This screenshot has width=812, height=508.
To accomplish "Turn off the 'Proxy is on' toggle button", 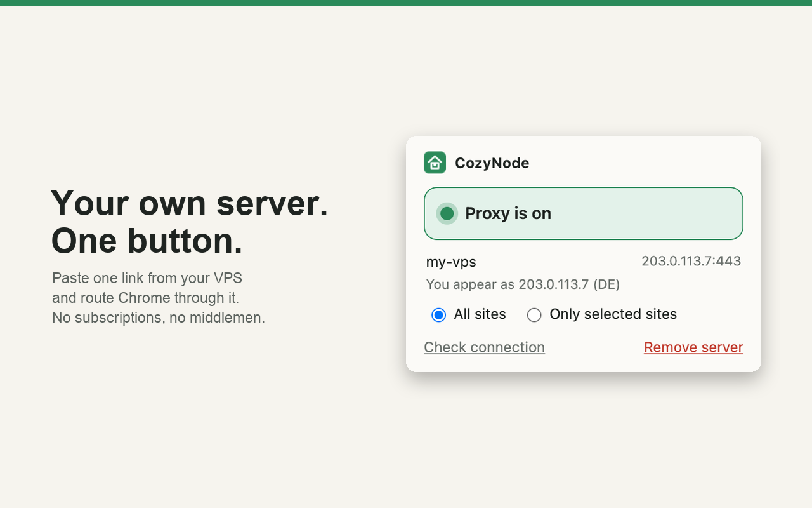I will point(584,213).
